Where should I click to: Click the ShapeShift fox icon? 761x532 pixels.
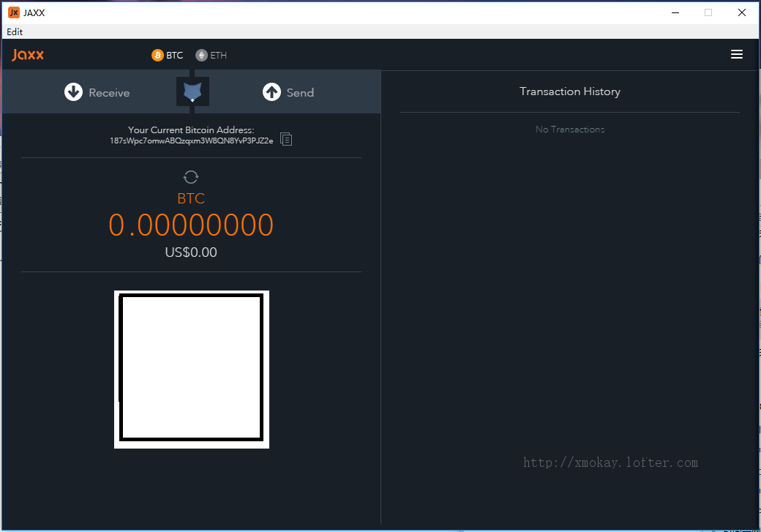click(x=192, y=91)
